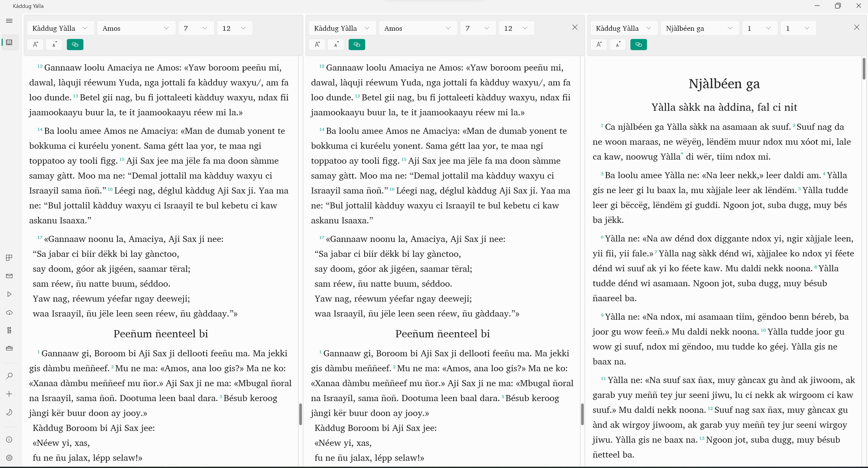Image resolution: width=868 pixels, height=468 pixels.
Task: Increase font size in first pane
Action: point(35,45)
